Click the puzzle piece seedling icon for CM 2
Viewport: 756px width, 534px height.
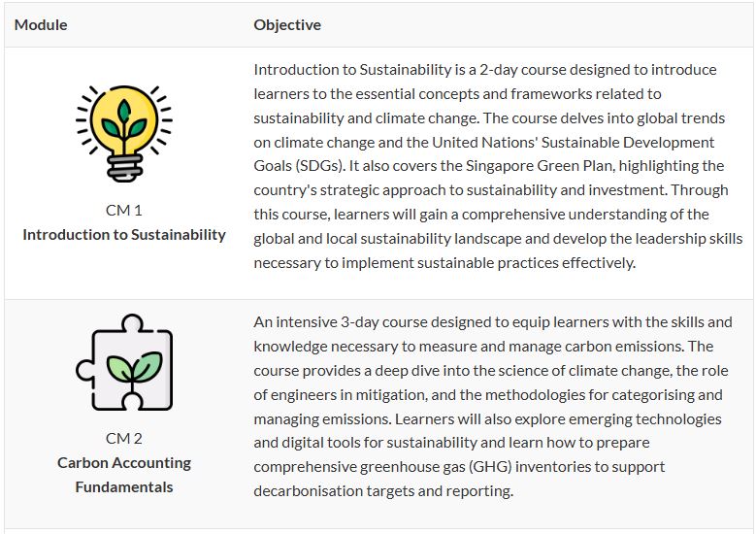[124, 362]
